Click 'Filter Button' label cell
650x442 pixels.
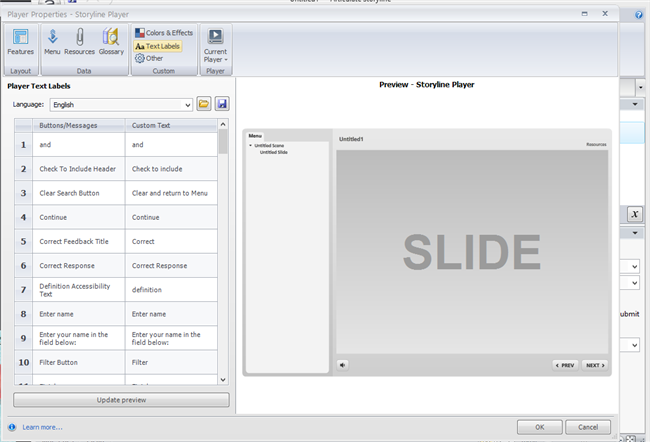(79, 362)
